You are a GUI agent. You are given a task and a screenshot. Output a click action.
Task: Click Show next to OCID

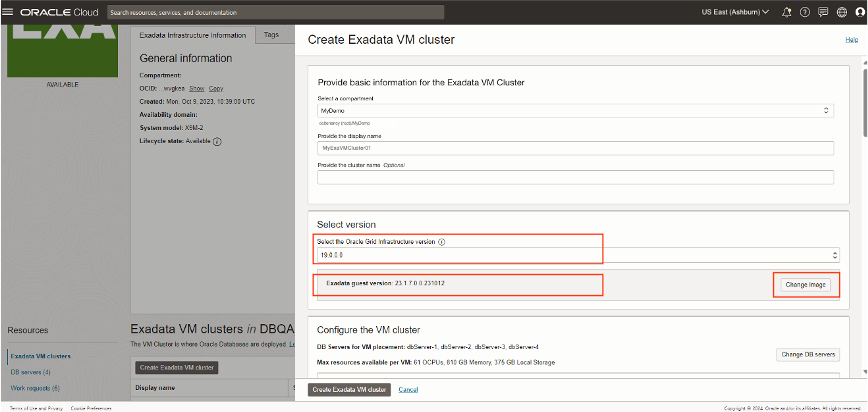(197, 88)
